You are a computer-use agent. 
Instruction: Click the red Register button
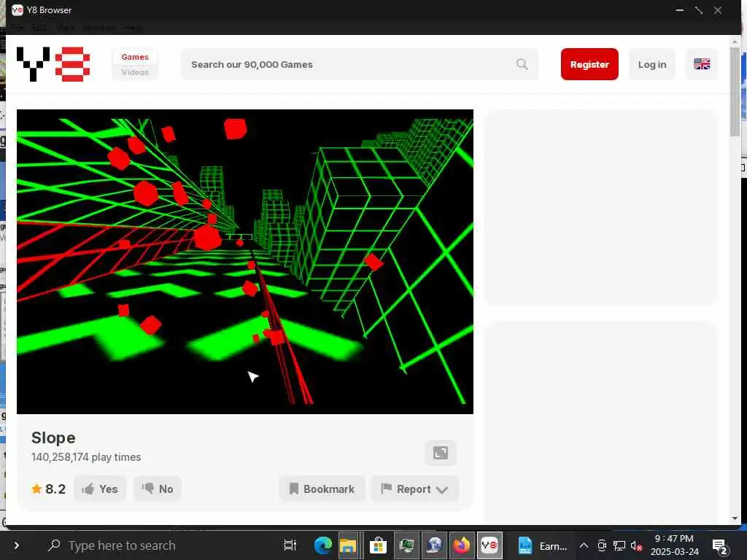tap(589, 64)
